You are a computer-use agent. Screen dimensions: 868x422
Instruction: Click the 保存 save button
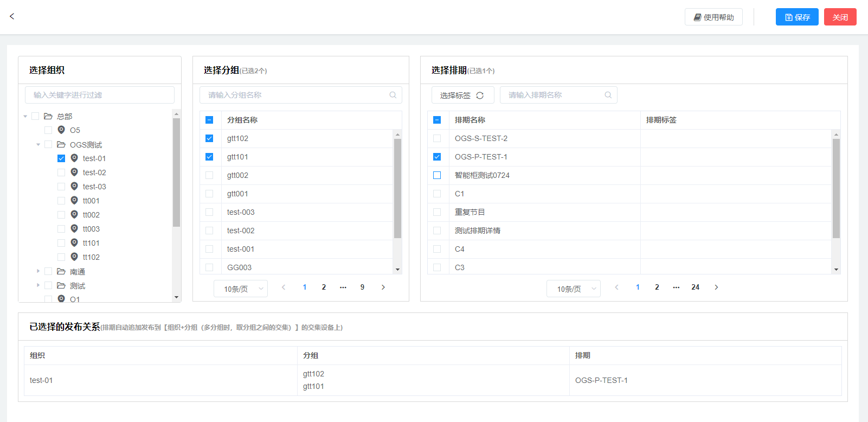click(797, 17)
